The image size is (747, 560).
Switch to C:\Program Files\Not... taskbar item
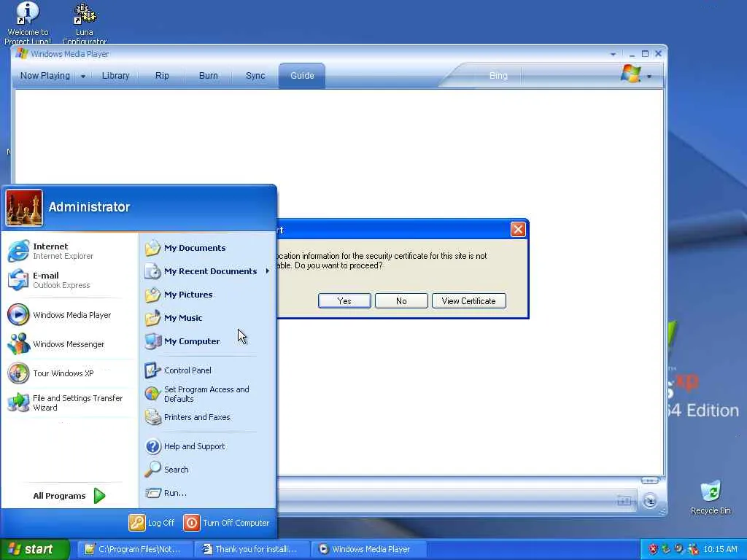(x=134, y=549)
